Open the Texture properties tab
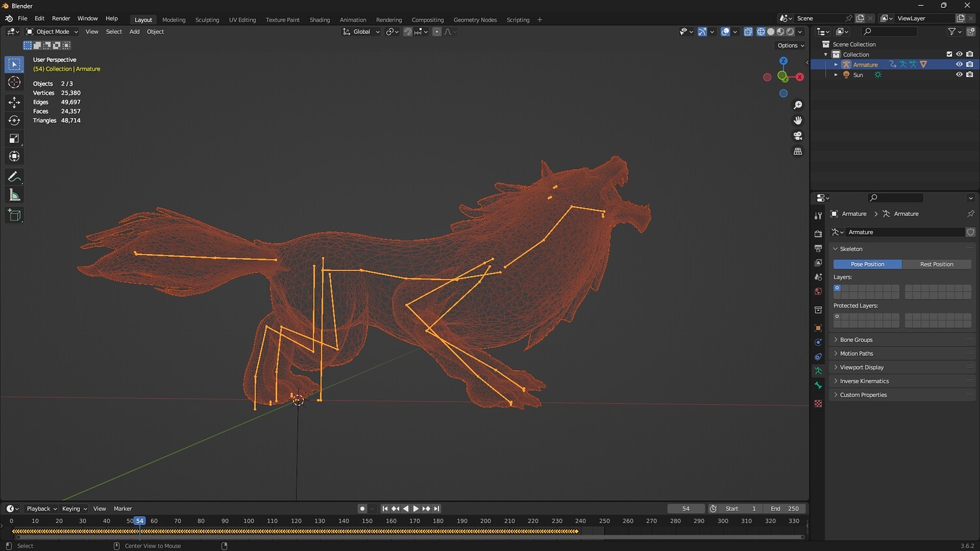The height and width of the screenshot is (551, 980). [x=818, y=403]
